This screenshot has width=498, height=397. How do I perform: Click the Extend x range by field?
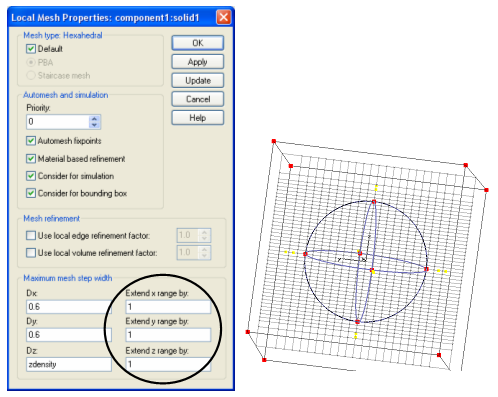(x=168, y=307)
